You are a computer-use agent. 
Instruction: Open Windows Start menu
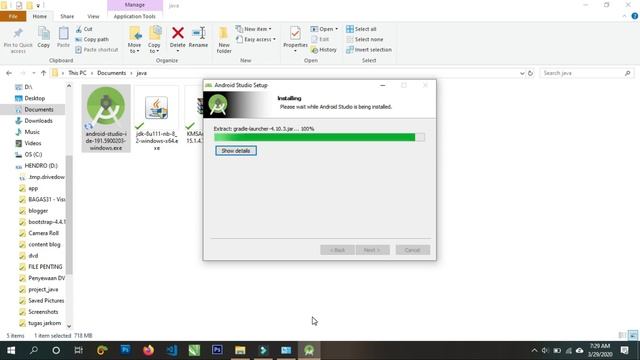click(11, 350)
